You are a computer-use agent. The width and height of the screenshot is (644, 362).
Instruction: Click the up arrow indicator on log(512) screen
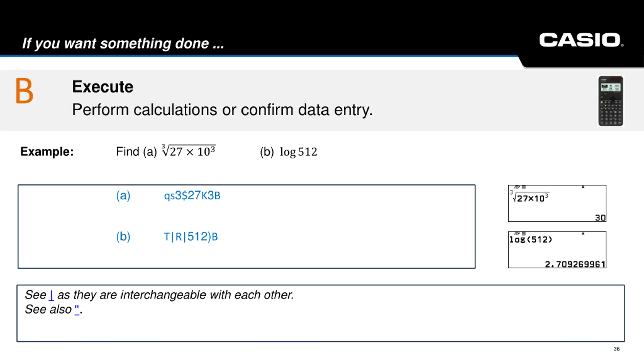583,233
